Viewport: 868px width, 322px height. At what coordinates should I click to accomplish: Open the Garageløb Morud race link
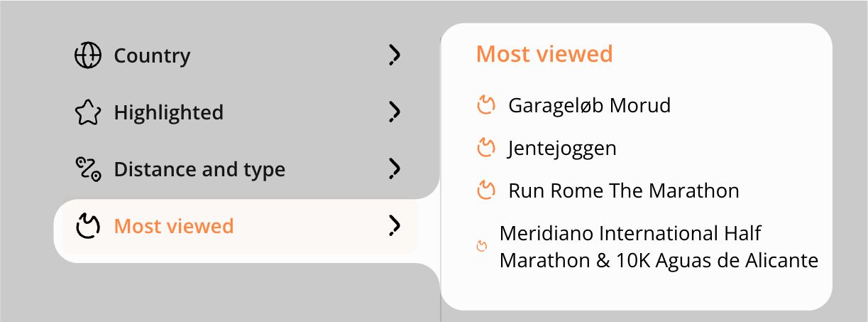tap(589, 105)
